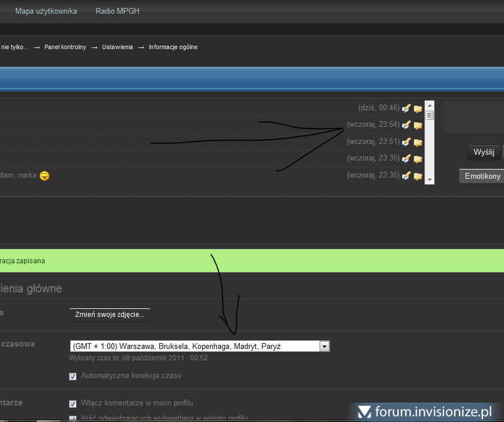Open "Radio MPGH" in the top navigation
Viewport: 504px width, 422px height.
(x=118, y=11)
